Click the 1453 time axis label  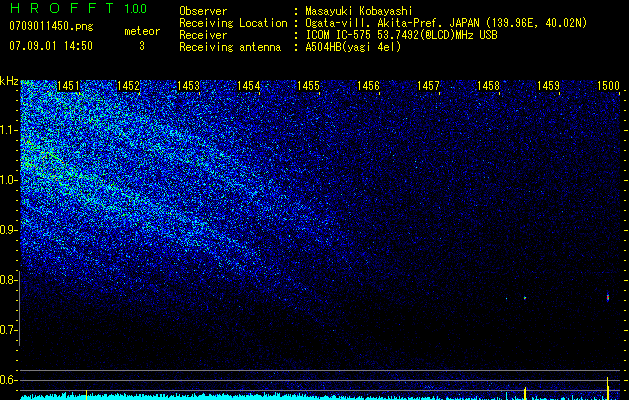188,86
